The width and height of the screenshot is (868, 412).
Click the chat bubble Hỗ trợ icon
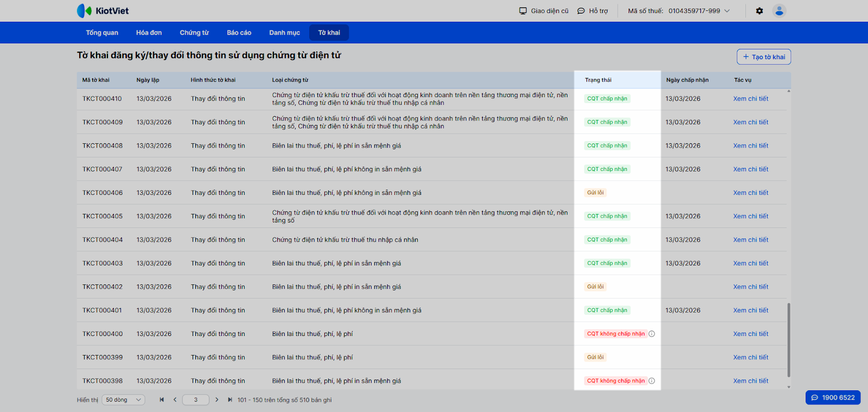[x=581, y=11]
